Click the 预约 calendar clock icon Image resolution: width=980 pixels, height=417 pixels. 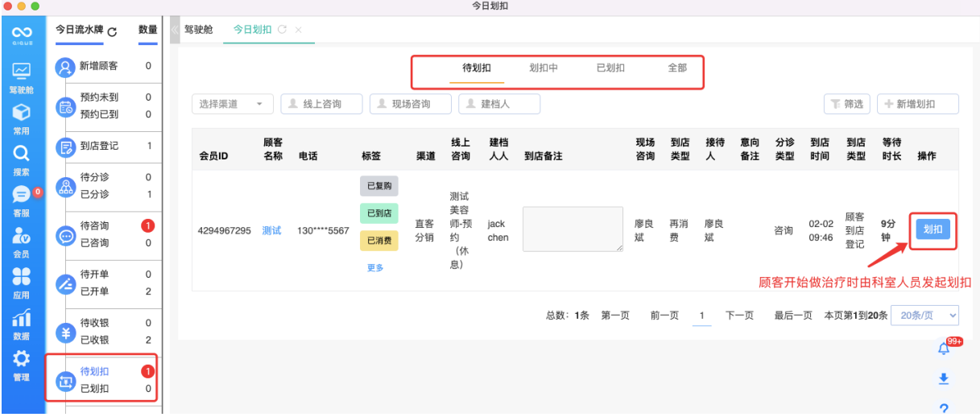[65, 106]
